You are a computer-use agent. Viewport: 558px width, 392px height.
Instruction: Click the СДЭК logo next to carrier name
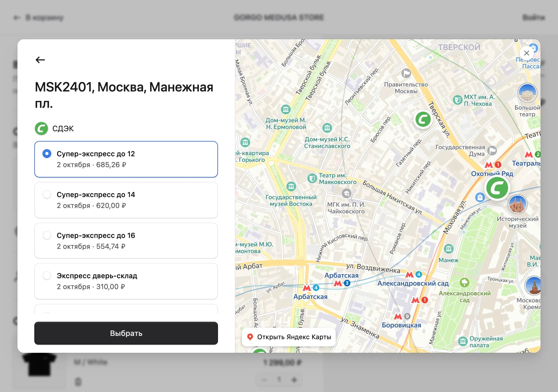(41, 128)
